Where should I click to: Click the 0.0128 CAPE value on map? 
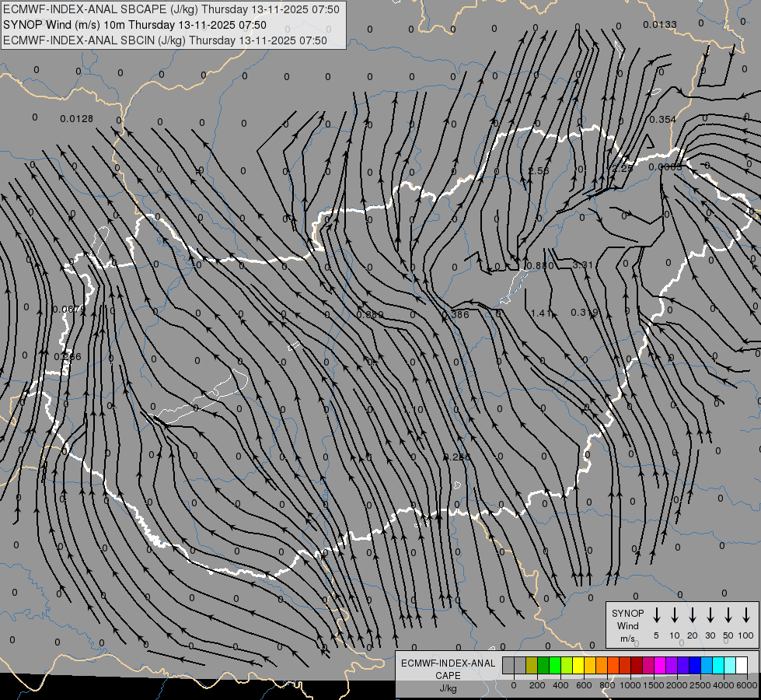click(x=77, y=118)
